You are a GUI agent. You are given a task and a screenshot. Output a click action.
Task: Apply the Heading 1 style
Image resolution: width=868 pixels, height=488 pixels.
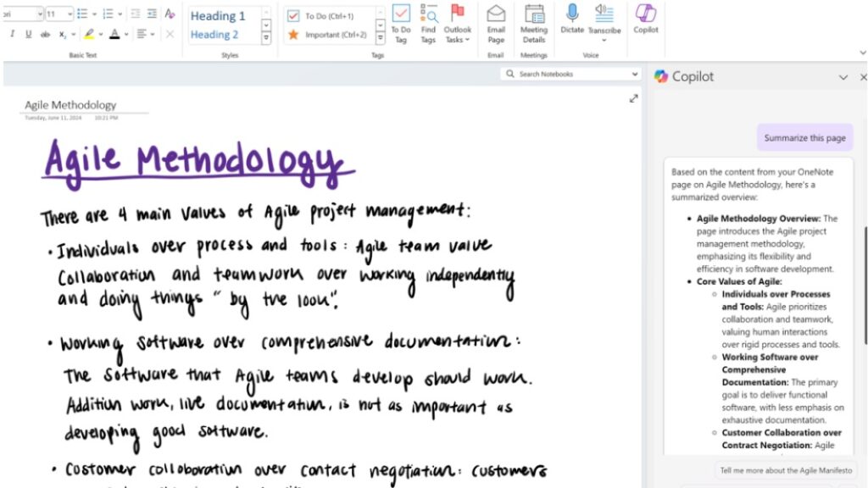[x=219, y=15]
